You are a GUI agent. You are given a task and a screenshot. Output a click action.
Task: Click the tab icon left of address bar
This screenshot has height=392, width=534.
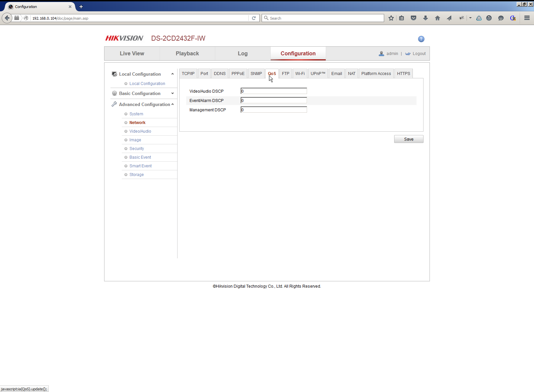click(x=17, y=18)
